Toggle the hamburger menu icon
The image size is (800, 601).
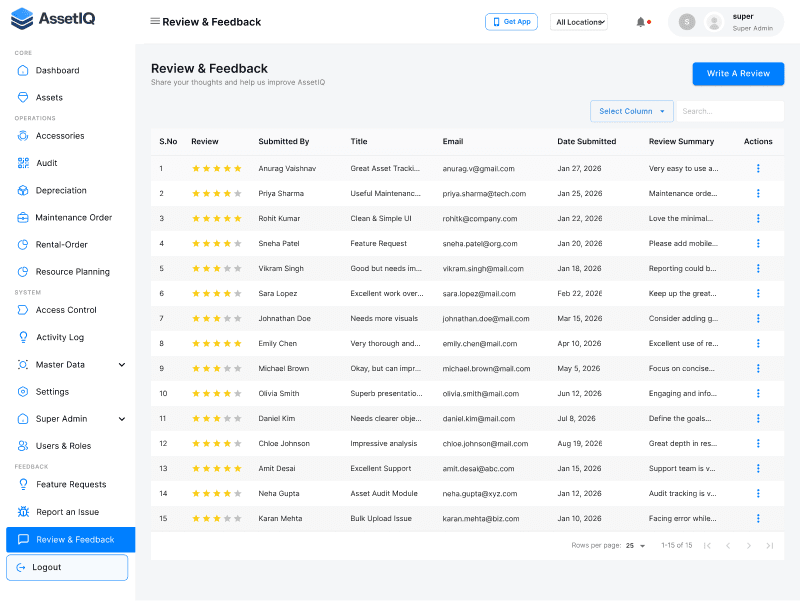point(155,21)
